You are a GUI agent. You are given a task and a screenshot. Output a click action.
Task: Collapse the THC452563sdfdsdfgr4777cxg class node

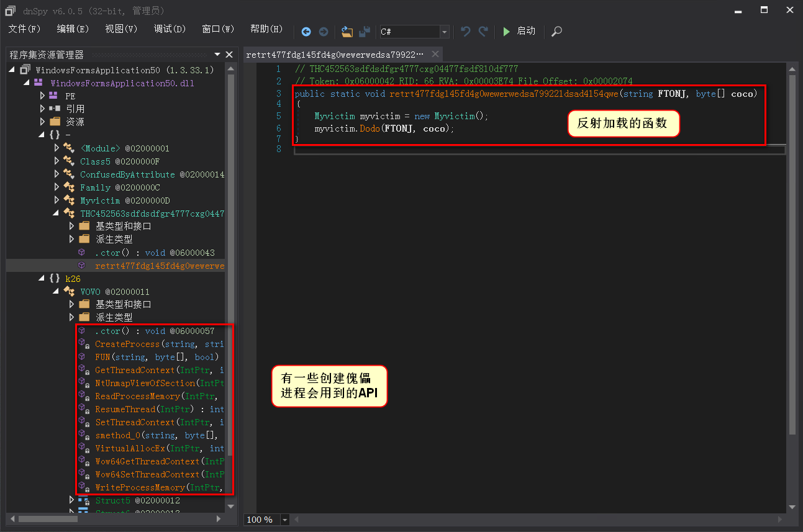[57, 214]
